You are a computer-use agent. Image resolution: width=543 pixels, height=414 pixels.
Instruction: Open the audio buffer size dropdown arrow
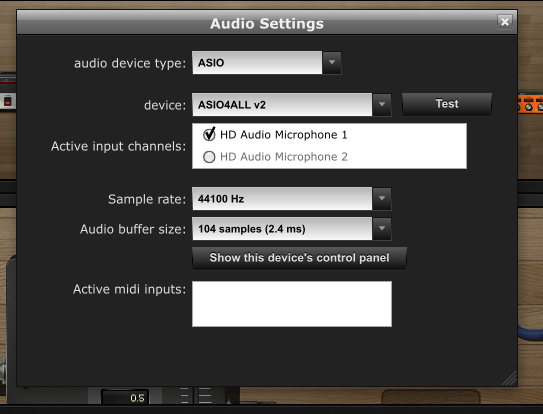click(382, 229)
